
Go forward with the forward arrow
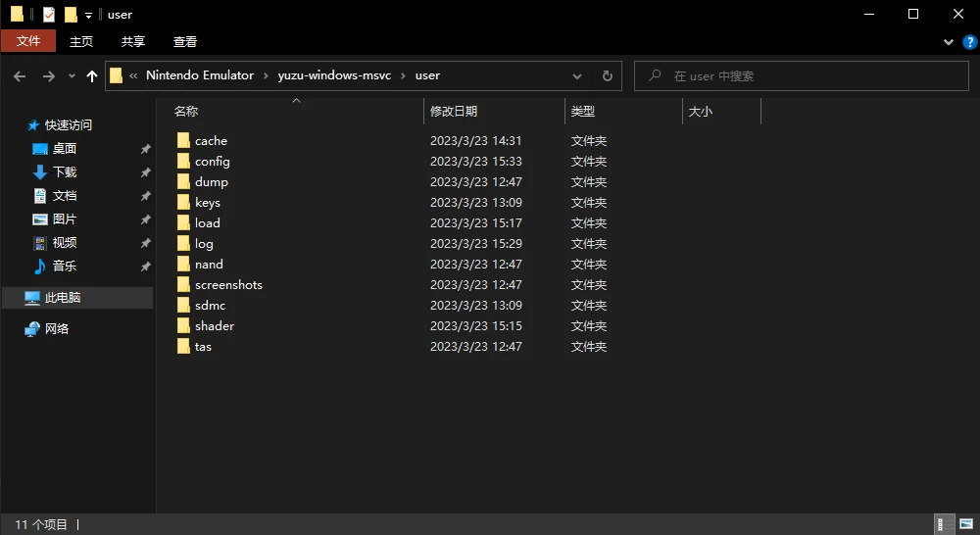[x=49, y=76]
